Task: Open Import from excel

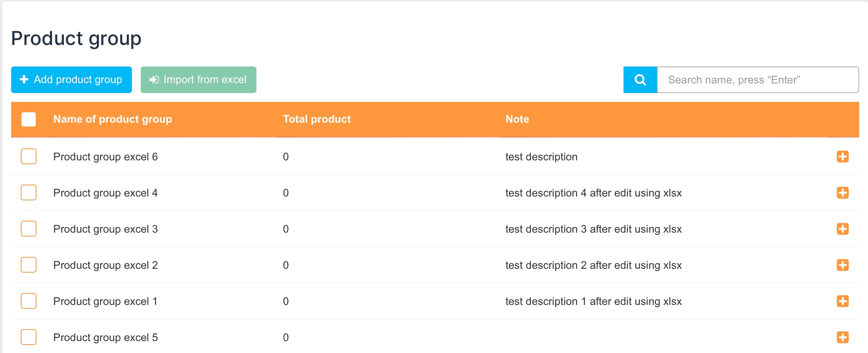Action: [198, 80]
